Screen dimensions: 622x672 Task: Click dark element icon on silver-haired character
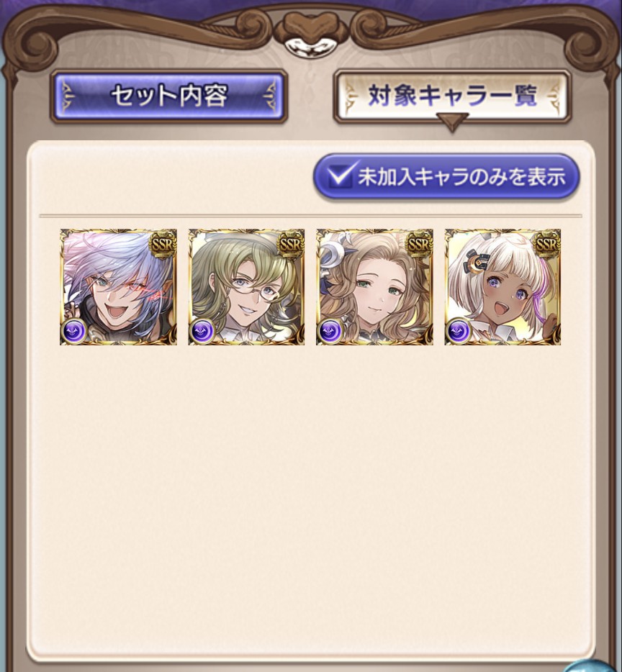point(73,330)
